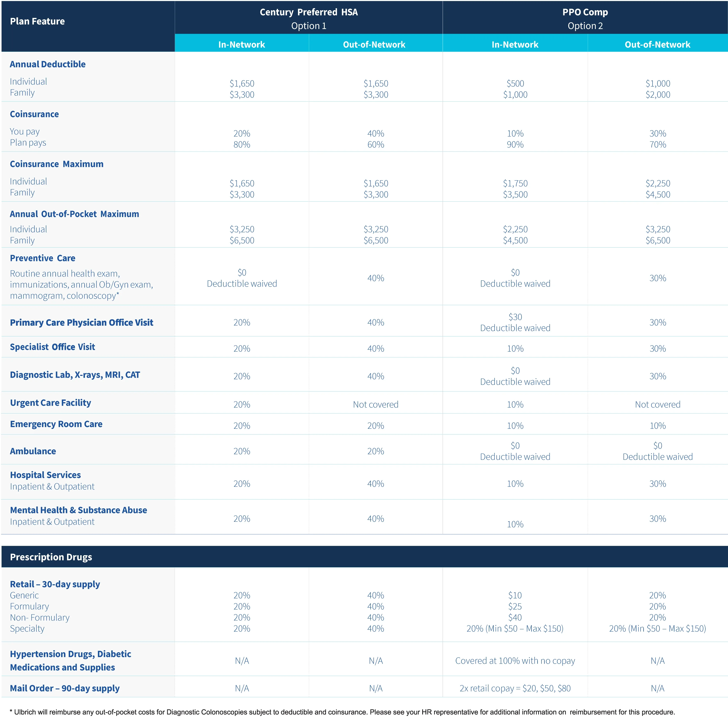Click the Prescription Drugs section header
Image resolution: width=728 pixels, height=726 pixels.
[51, 557]
